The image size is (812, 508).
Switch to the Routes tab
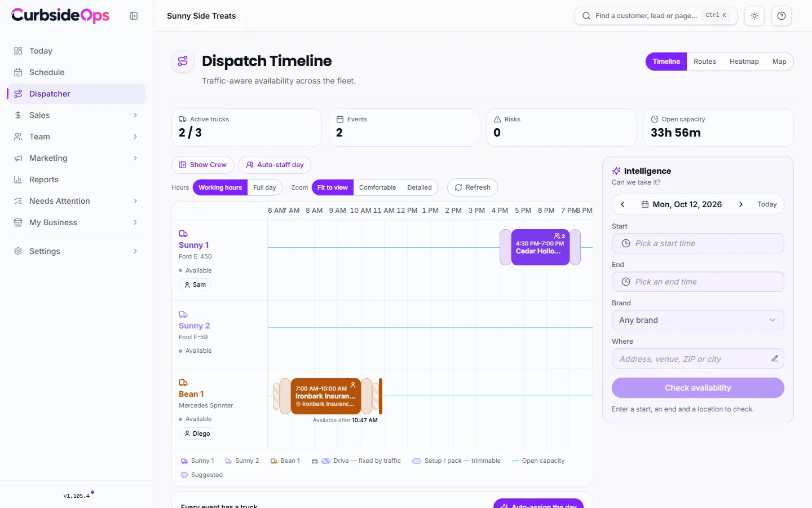click(705, 62)
